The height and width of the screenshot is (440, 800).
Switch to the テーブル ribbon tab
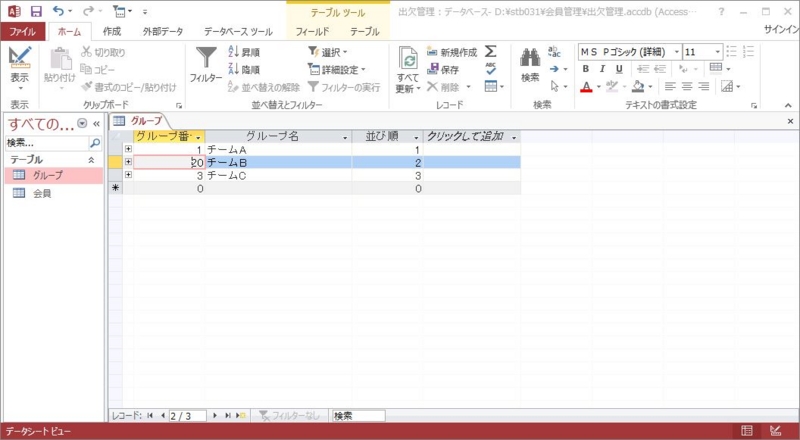[365, 32]
